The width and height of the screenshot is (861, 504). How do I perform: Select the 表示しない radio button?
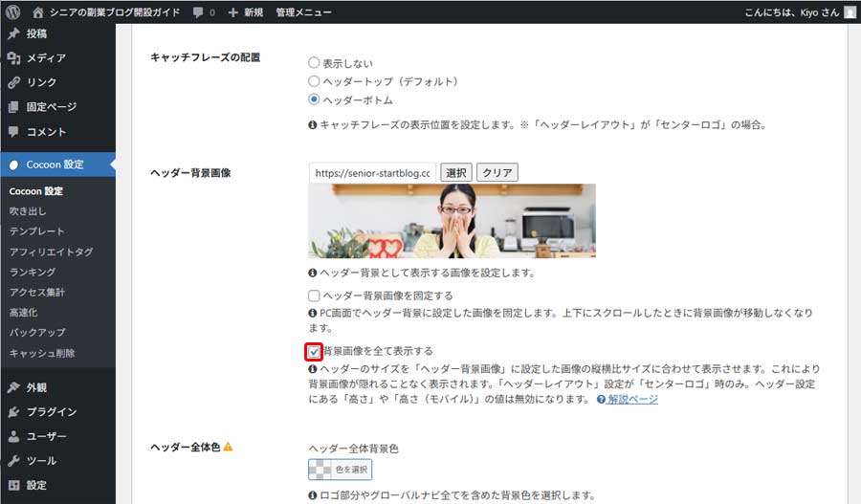coord(314,63)
